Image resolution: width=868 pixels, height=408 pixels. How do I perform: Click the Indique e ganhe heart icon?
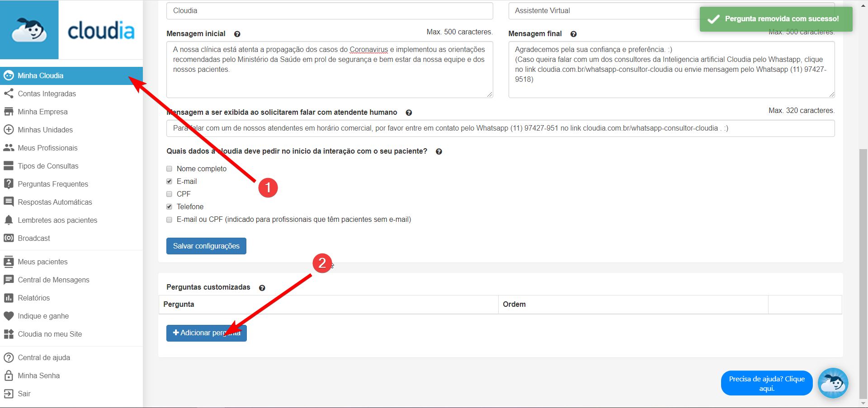(9, 316)
